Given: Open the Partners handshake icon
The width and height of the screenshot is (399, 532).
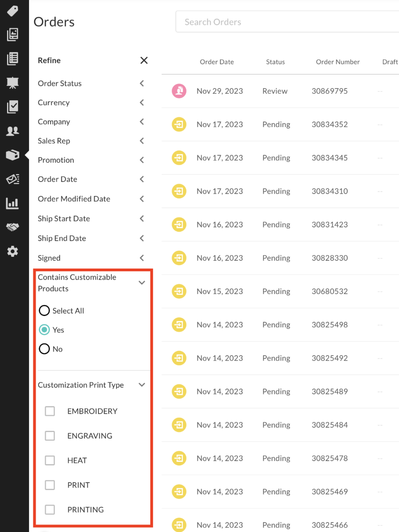Looking at the screenshot, I should pyautogui.click(x=13, y=227).
